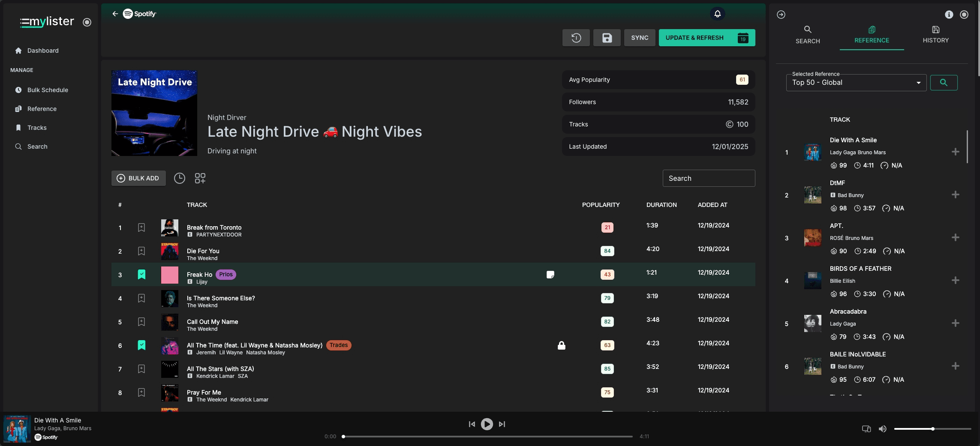Adjust the volume slider

pos(932,429)
